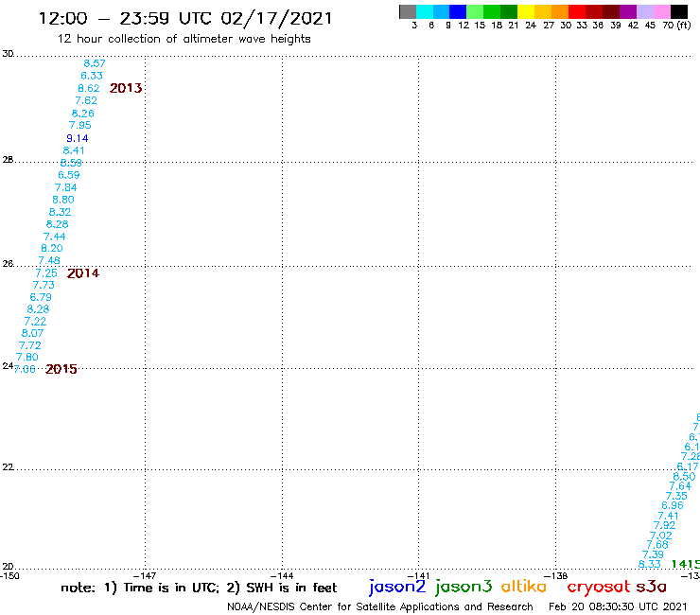
Task: Click the longitude axis label -141
Action: 418,575
